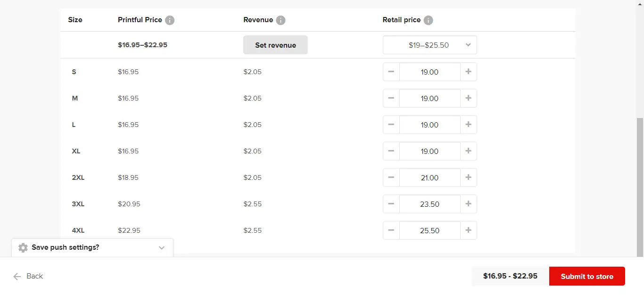Increase the 2XL size retail price
644x295 pixels.
468,177
